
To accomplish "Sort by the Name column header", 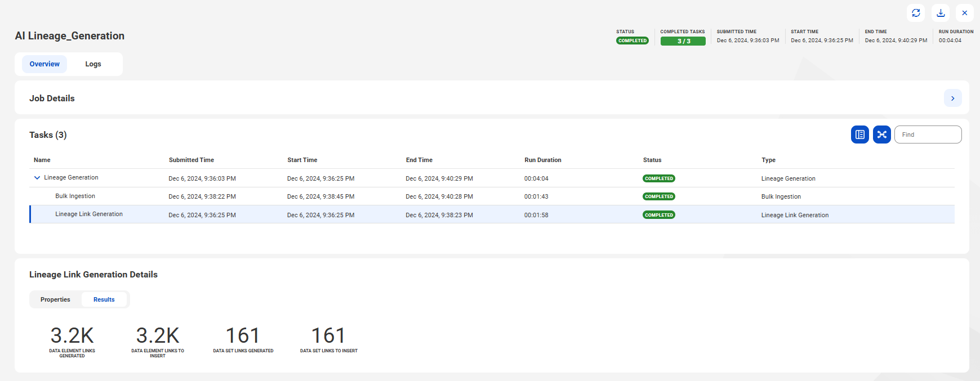I will tap(42, 160).
